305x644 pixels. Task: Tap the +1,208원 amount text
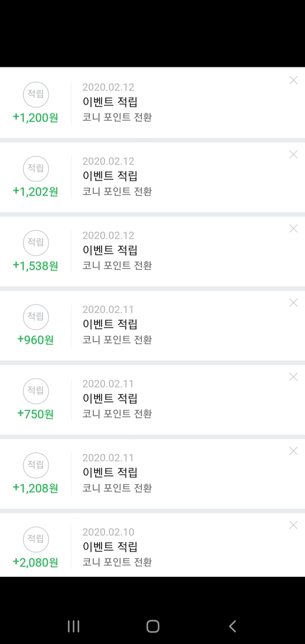pos(36,488)
